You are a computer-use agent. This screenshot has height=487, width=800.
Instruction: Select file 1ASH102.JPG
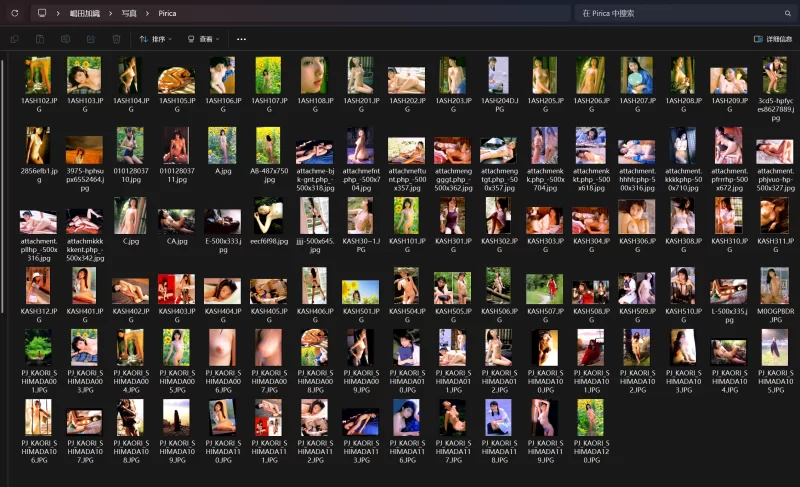click(x=39, y=85)
